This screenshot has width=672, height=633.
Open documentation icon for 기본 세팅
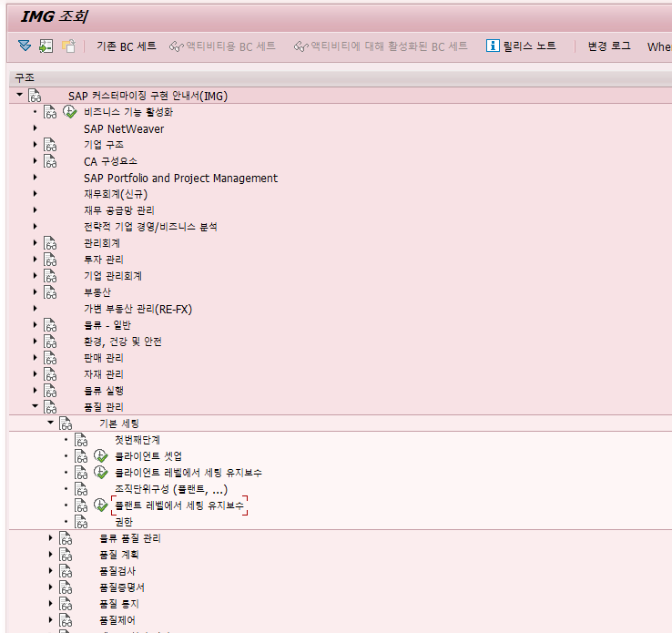pos(66,423)
